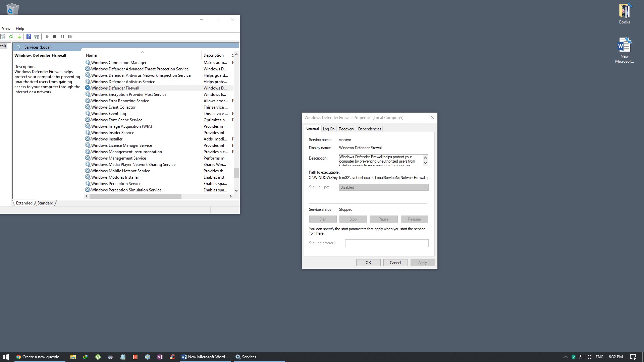Switch to the Dependencies tab
The width and height of the screenshot is (644, 362).
click(369, 129)
